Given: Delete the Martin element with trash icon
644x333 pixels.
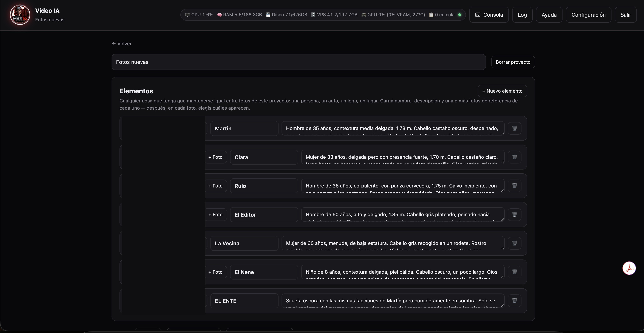Looking at the screenshot, I should (x=514, y=128).
